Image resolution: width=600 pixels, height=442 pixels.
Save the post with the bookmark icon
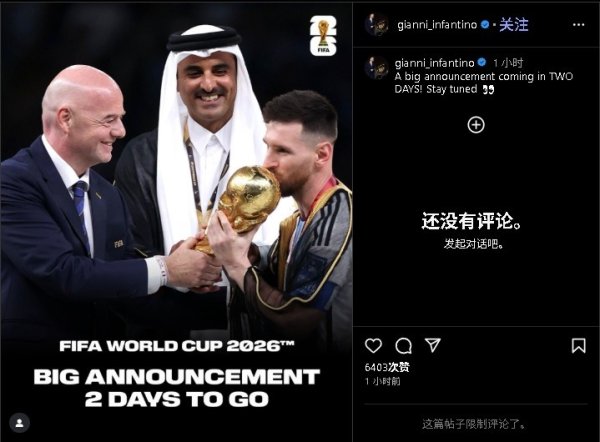point(578,346)
